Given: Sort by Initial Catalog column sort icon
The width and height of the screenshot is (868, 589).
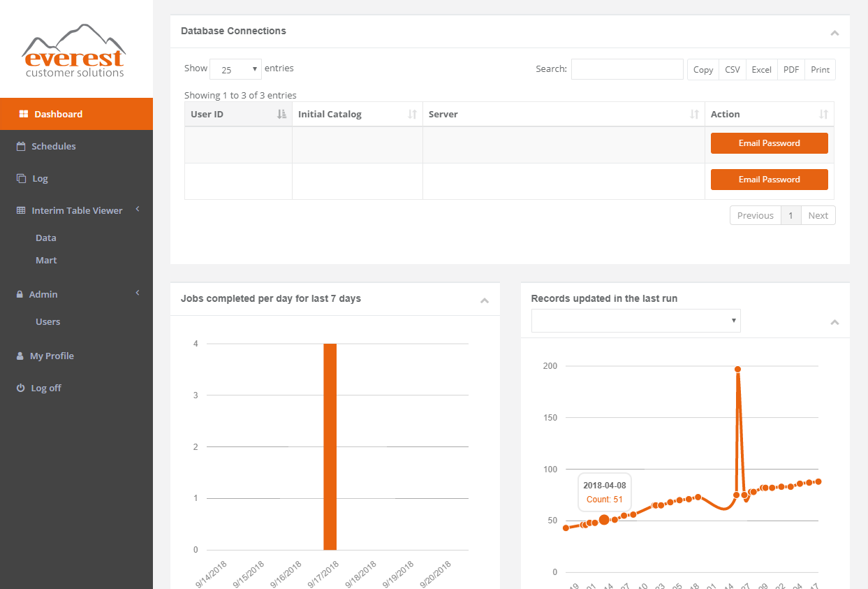Looking at the screenshot, I should pos(412,114).
